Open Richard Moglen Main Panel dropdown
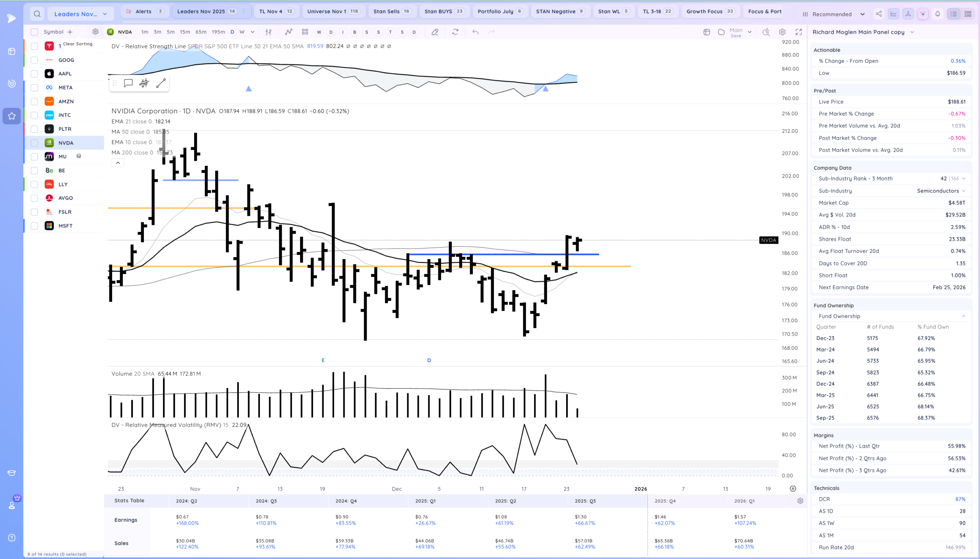This screenshot has height=559, width=980. tap(912, 32)
